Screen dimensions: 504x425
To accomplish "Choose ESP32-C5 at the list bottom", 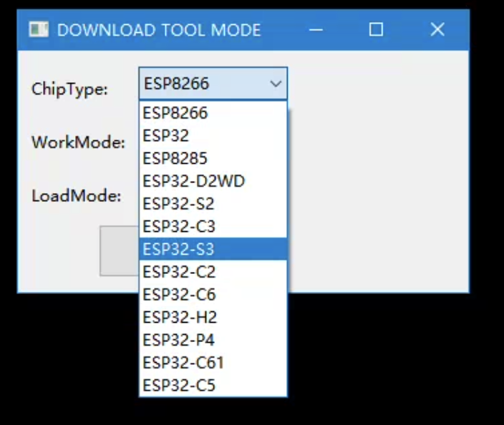I will point(213,386).
